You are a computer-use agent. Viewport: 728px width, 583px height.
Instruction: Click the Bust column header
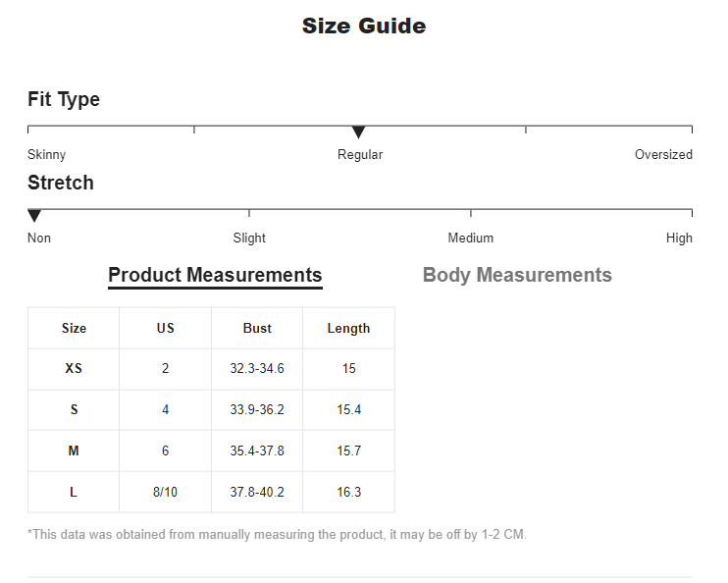257,328
